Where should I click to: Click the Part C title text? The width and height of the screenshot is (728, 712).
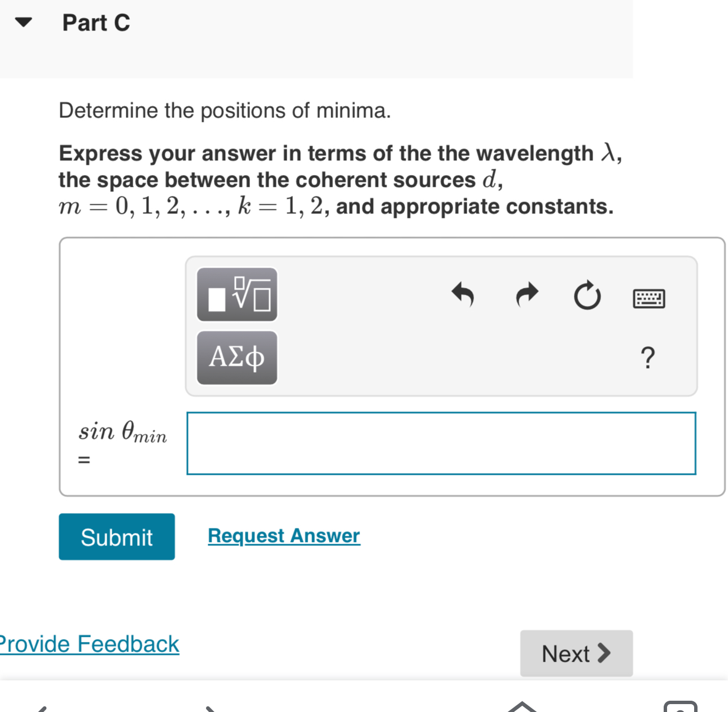[x=96, y=23]
